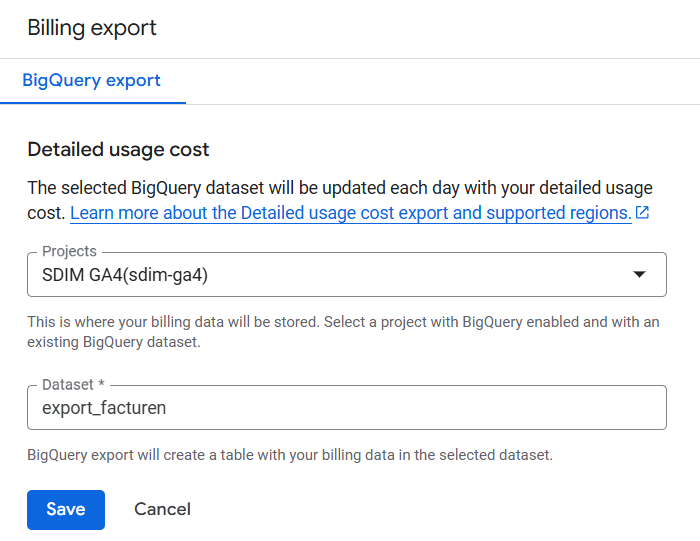The width and height of the screenshot is (700, 541).
Task: Follow the supported regions portion of the link
Action: 559,213
